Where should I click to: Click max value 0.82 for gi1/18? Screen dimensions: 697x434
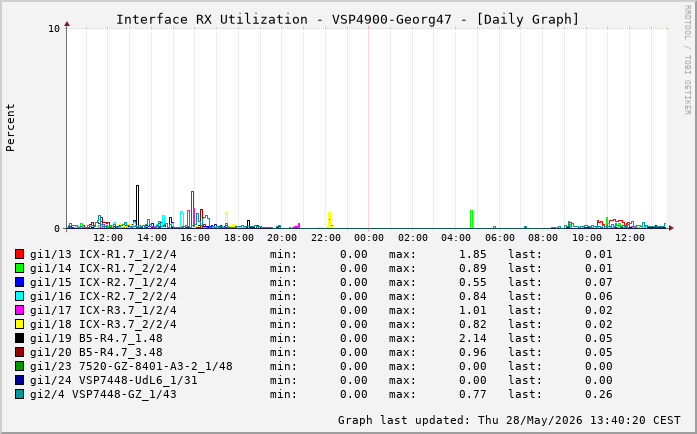[x=473, y=324]
